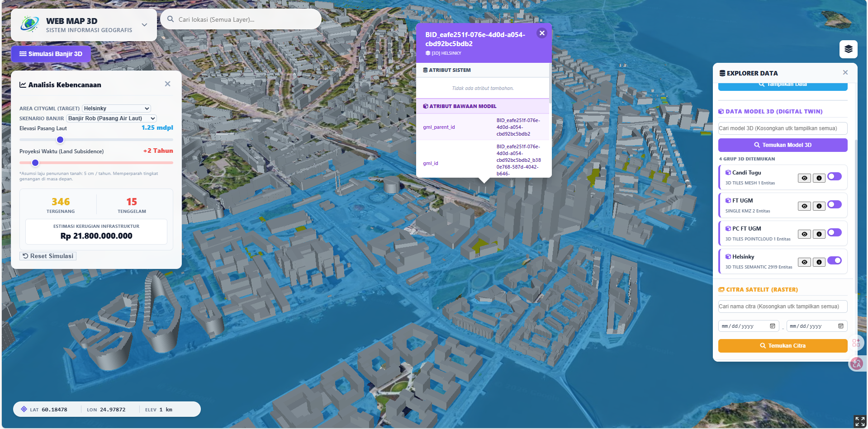Image resolution: width=868 pixels, height=429 pixels.
Task: Click the Temukan Model 3D button
Action: (x=783, y=145)
